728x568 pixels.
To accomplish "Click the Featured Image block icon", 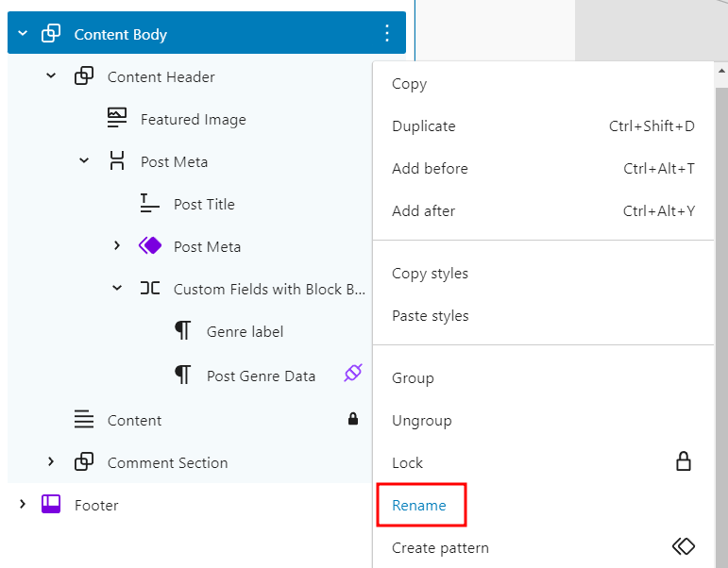I will (117, 119).
